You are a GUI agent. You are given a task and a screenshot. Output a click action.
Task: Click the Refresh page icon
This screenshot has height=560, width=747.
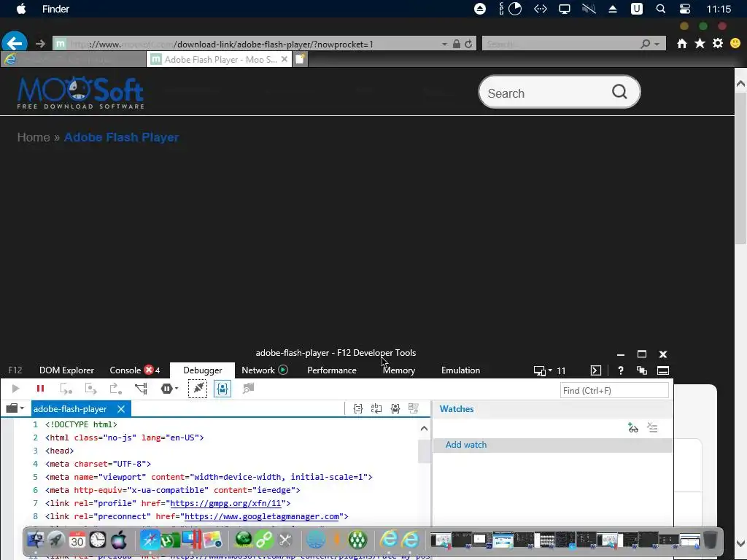pyautogui.click(x=469, y=44)
